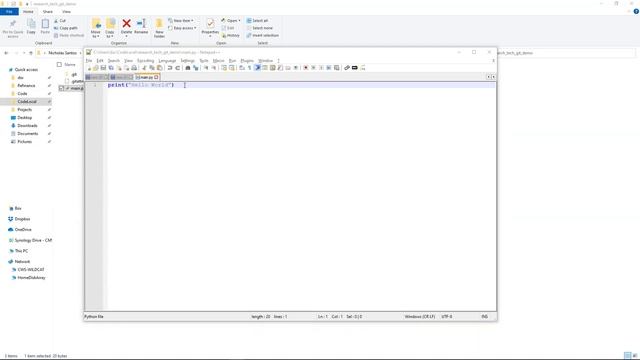Select Reference folder in Quick access
Viewport: 640px width, 360px height.
[26, 86]
